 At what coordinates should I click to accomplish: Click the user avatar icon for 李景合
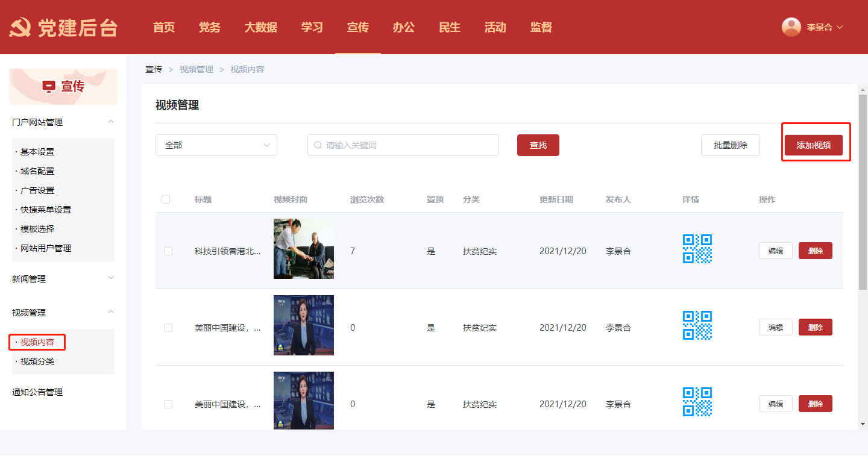click(791, 27)
